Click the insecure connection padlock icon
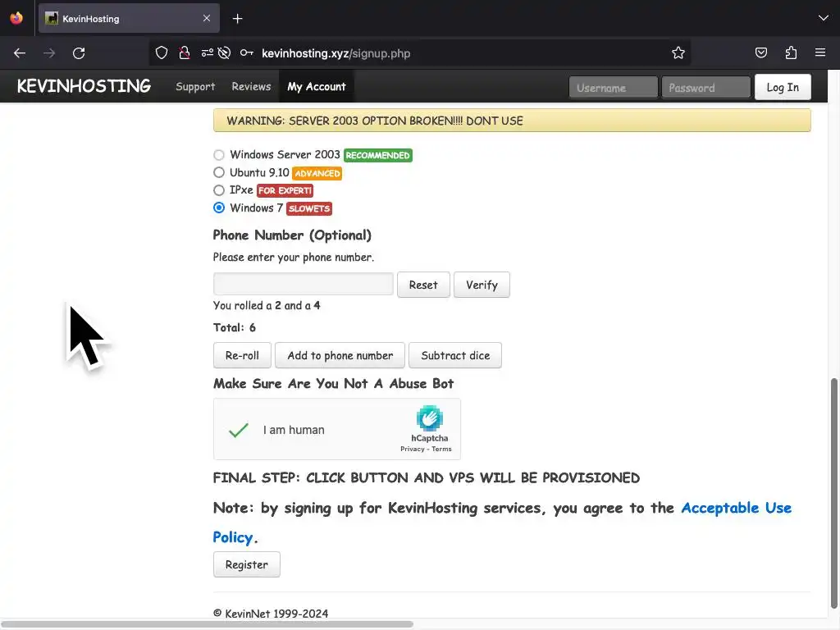Viewport: 840px width, 630px height. pos(185,52)
